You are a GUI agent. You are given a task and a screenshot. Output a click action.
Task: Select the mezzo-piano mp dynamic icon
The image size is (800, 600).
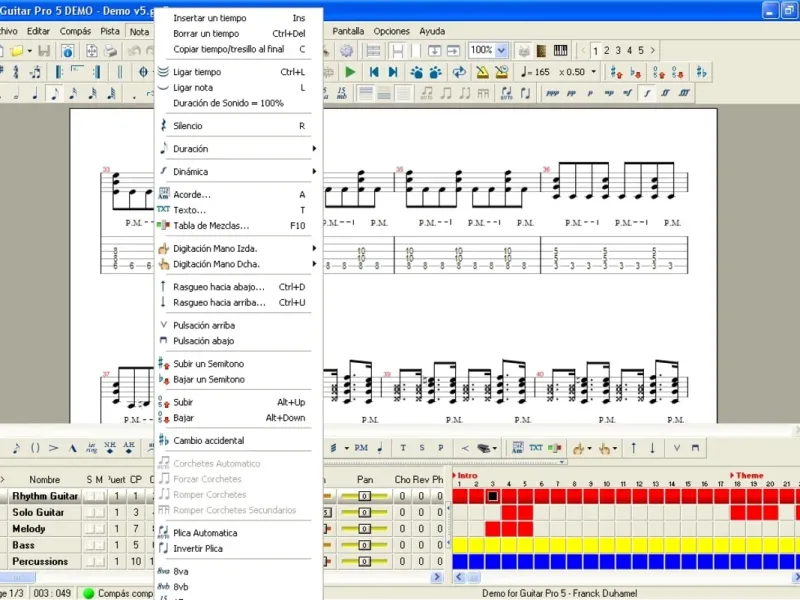point(609,93)
